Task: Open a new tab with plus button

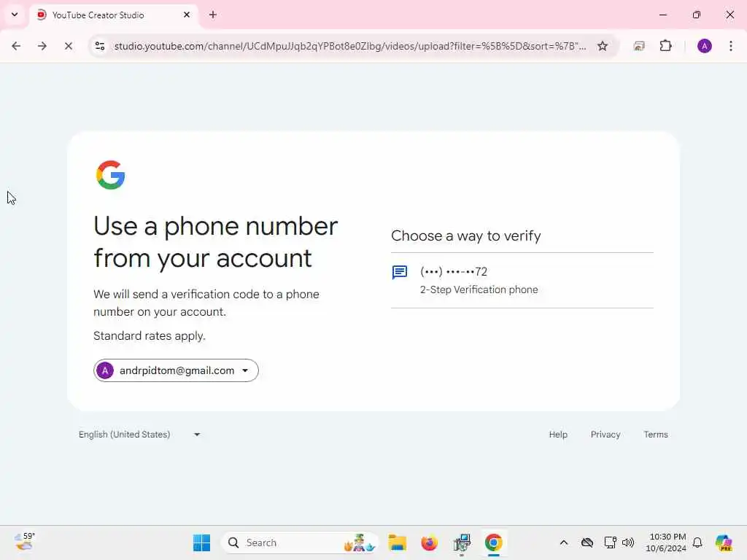Action: coord(212,15)
